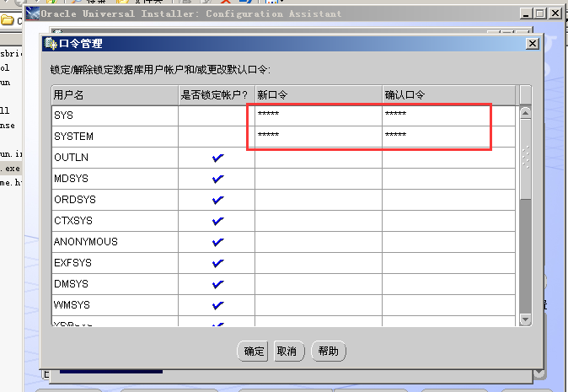Click the ORDSYS new password cell
This screenshot has height=392, width=568.
319,200
